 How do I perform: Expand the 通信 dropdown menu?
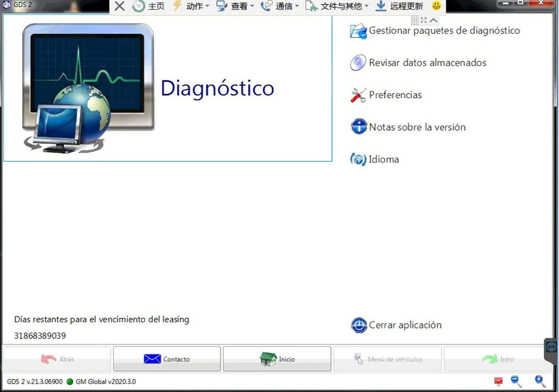279,6
